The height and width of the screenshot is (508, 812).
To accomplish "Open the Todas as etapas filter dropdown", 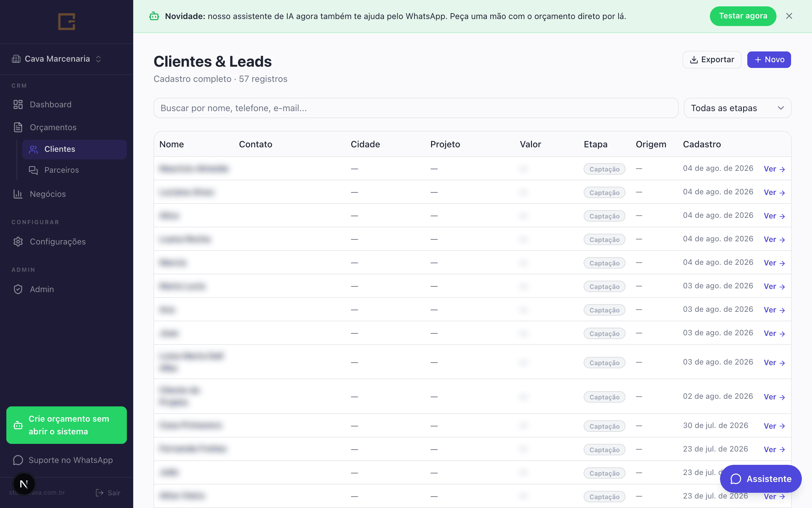I will point(737,108).
